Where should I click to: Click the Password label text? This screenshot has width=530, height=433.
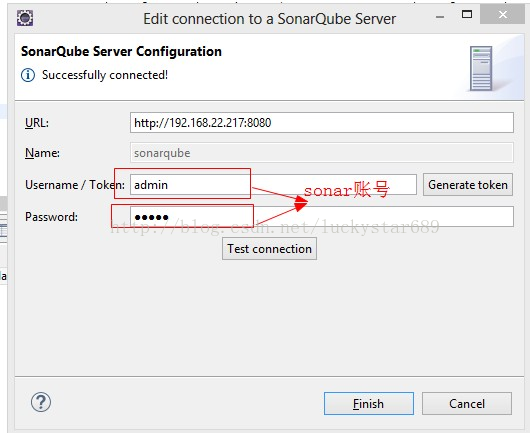click(x=51, y=217)
